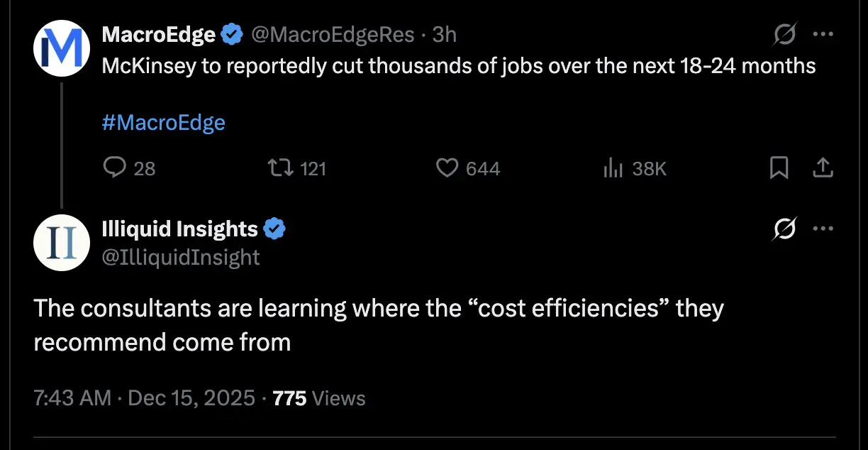Repost the MacroEdge McKinsey post
The image size is (868, 450).
(x=277, y=168)
